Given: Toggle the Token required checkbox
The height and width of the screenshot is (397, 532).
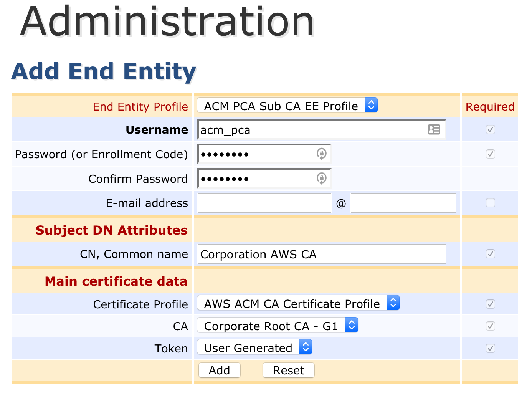Looking at the screenshot, I should click(x=490, y=348).
